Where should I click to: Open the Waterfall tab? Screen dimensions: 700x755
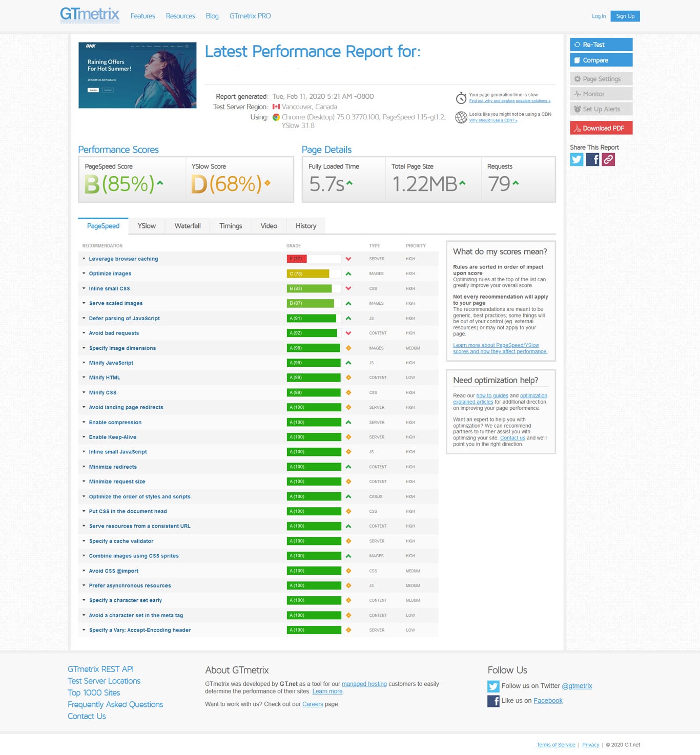click(x=188, y=226)
